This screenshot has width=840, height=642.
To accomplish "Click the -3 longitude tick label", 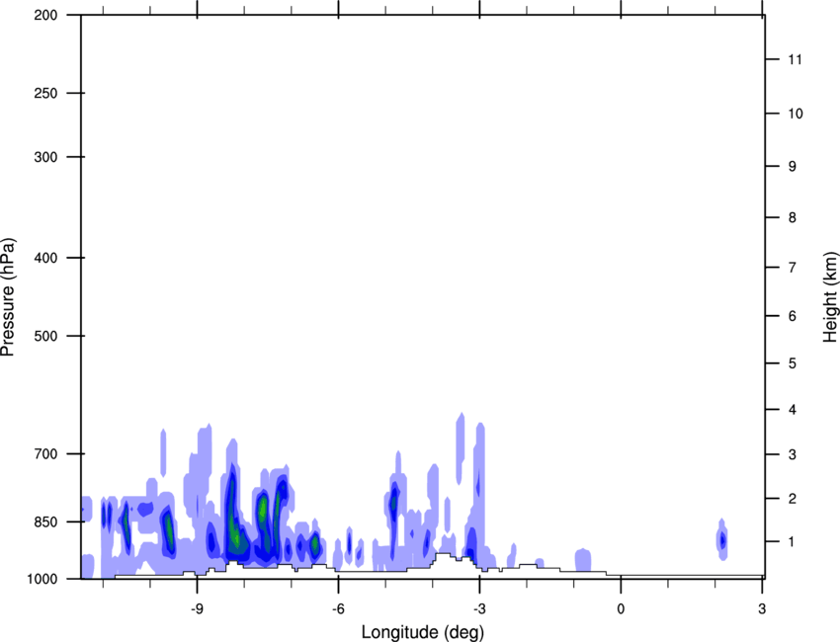I will [x=479, y=608].
